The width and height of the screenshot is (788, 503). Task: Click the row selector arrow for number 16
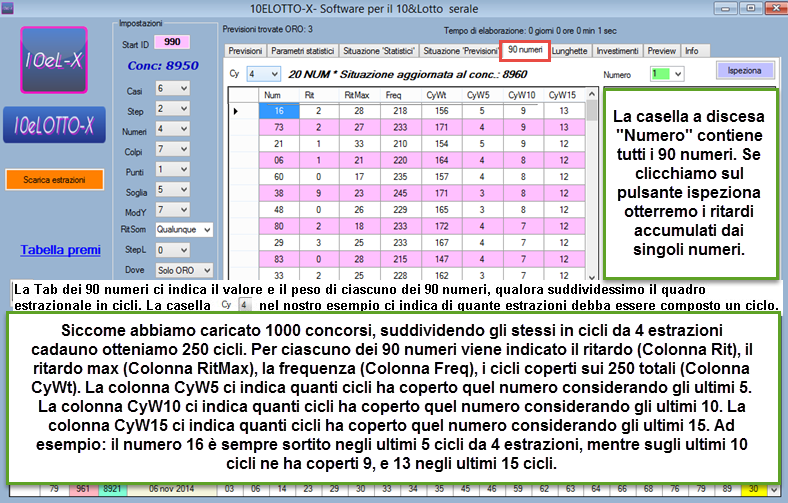click(244, 111)
